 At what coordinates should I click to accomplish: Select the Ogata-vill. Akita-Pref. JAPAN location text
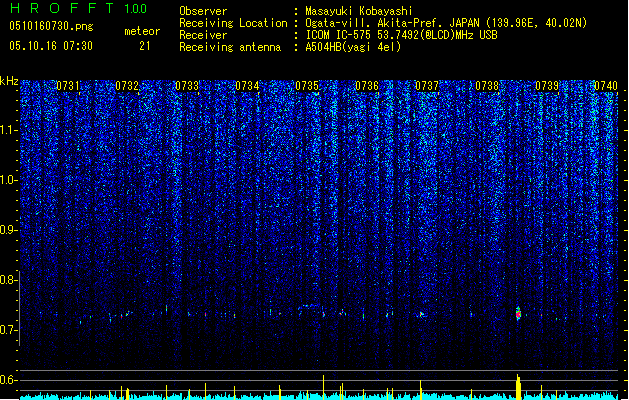pyautogui.click(x=446, y=23)
